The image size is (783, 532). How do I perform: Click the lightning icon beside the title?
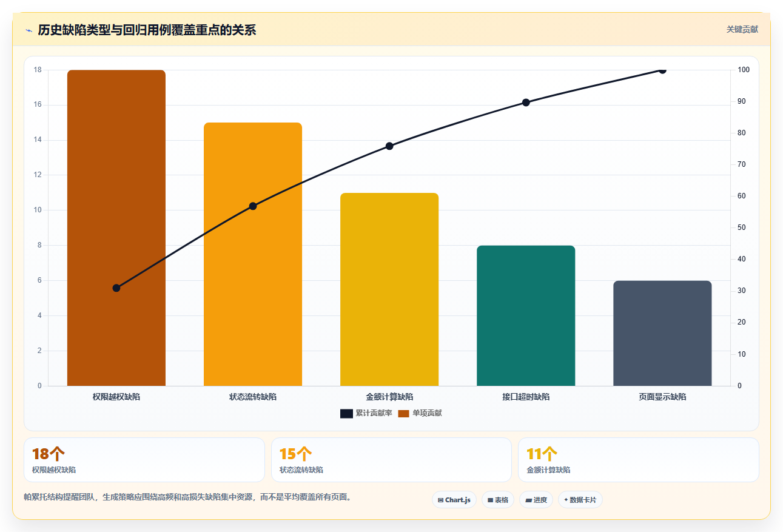pos(29,30)
